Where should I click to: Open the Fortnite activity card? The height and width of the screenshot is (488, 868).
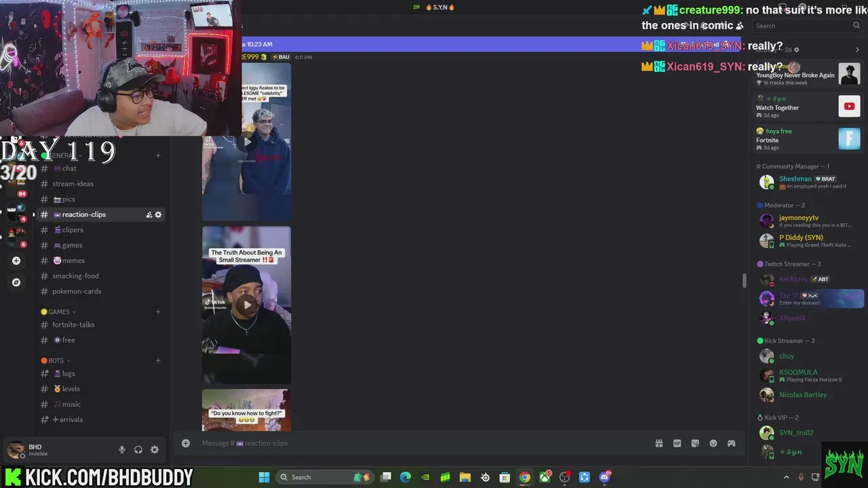coord(808,139)
